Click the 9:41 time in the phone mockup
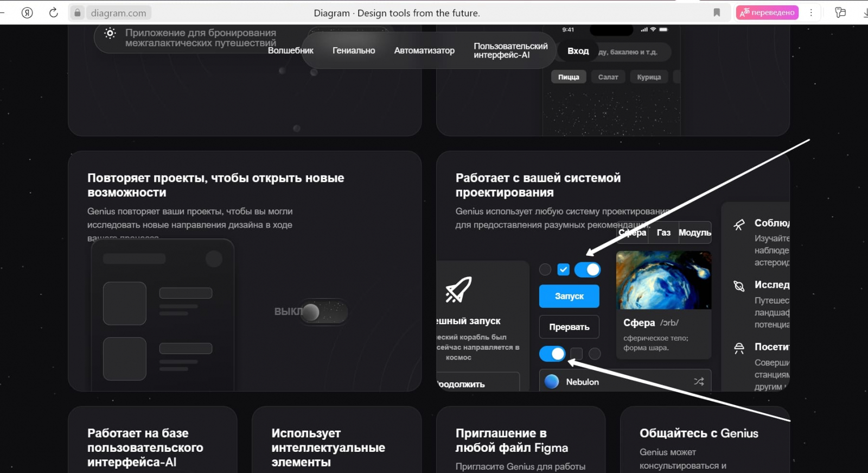The width and height of the screenshot is (868, 473). click(568, 29)
